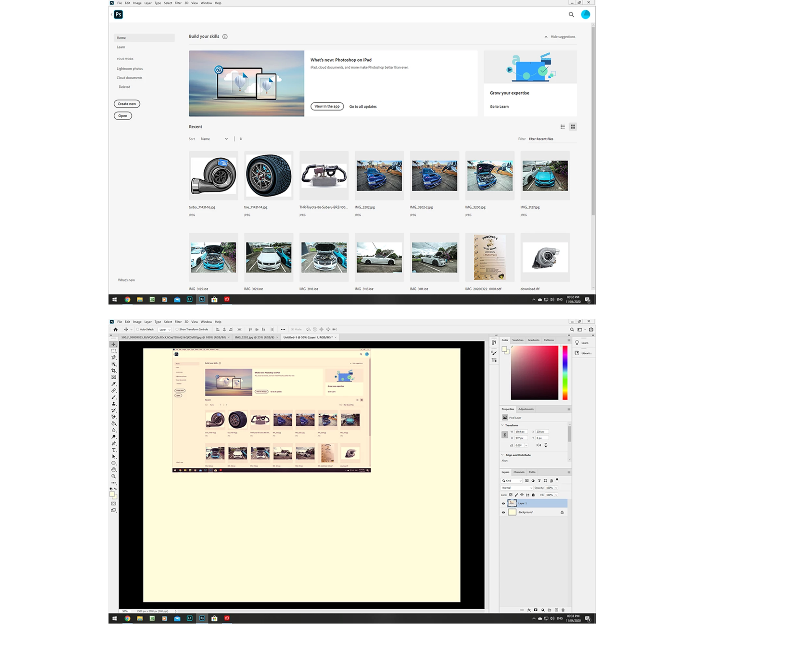Screen dimensions: 812x650
Task: Switch Recent files to list view
Action: click(x=563, y=127)
